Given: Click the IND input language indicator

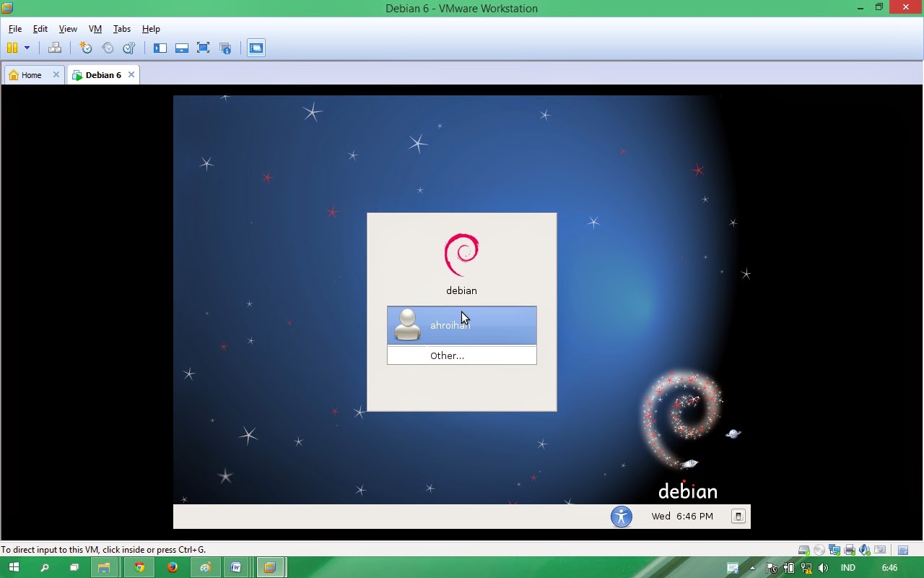Looking at the screenshot, I should click(x=848, y=568).
